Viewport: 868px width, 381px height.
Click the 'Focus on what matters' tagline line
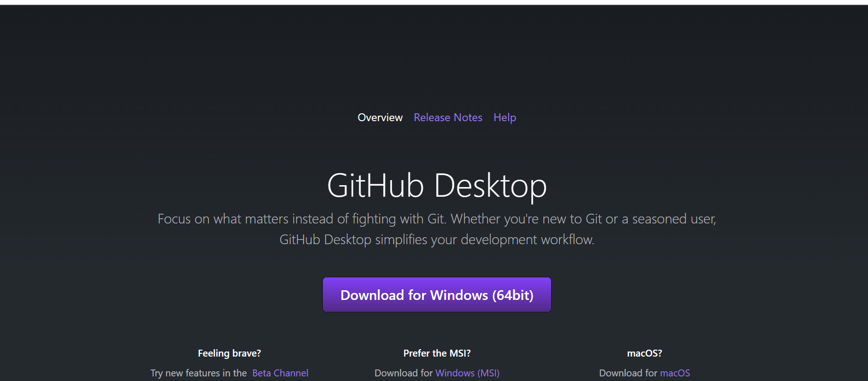(x=437, y=219)
